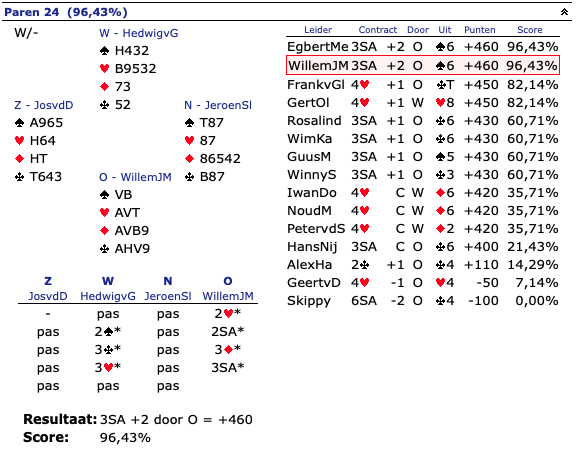Viewport: 581px width, 452px height.
Task: Click the diamond icon beside West's 73
Action: click(104, 86)
